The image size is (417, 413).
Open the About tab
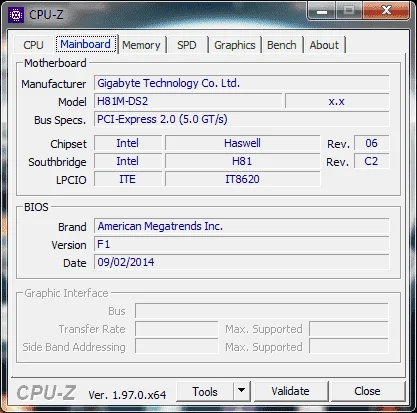[324, 45]
